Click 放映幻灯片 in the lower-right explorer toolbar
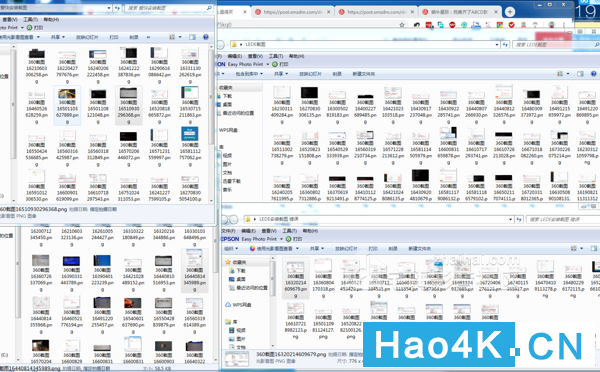Screen dimensions: 600x372 tap(346, 249)
